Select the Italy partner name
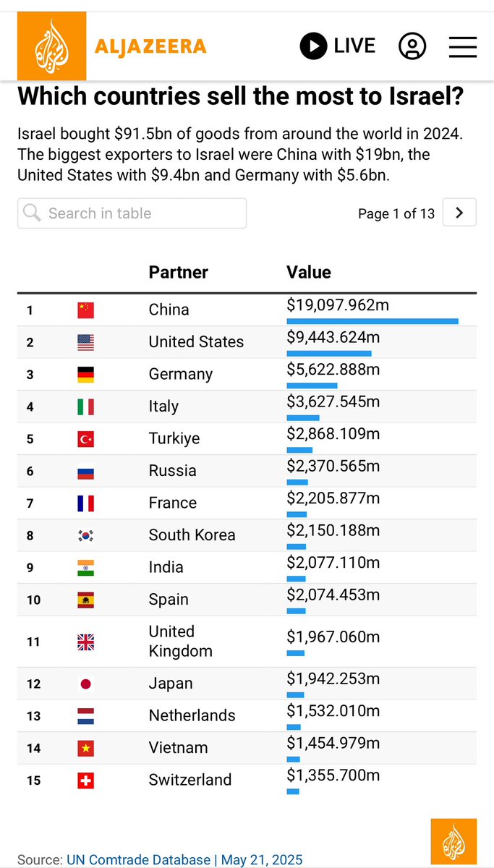 (163, 407)
